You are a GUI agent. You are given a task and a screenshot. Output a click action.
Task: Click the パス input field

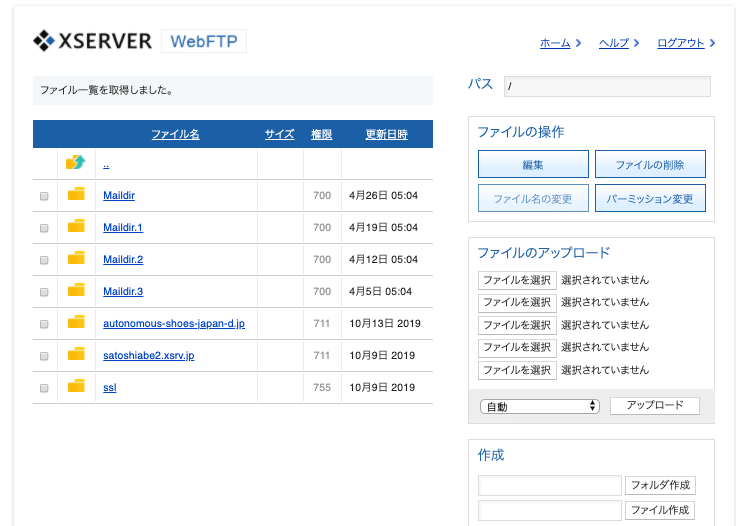click(607, 86)
